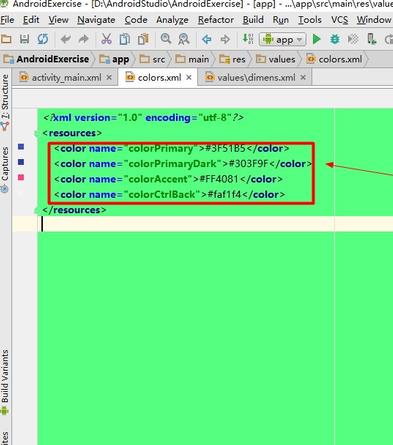393x445 pixels.
Task: Collapse the resources opening tag fold marker
Action: pos(36,134)
